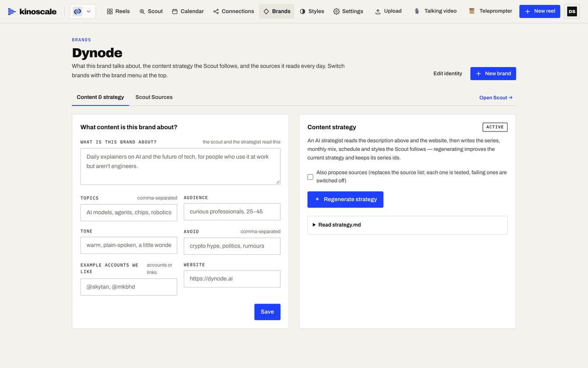Click the Dynode page title
This screenshot has height=368, width=588.
point(97,53)
